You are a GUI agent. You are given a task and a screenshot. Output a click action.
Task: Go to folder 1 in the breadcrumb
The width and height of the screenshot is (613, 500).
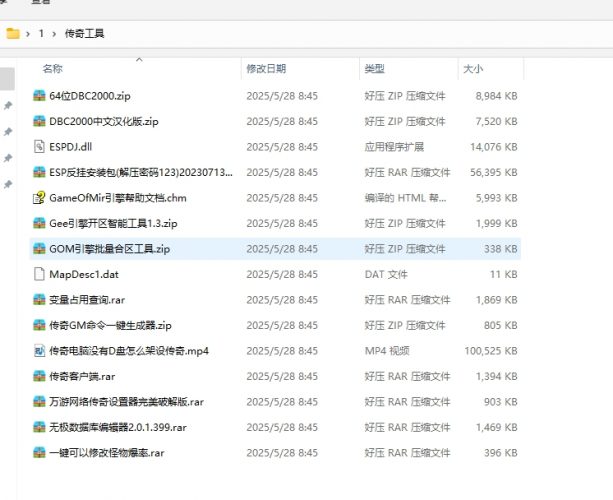coord(41,33)
